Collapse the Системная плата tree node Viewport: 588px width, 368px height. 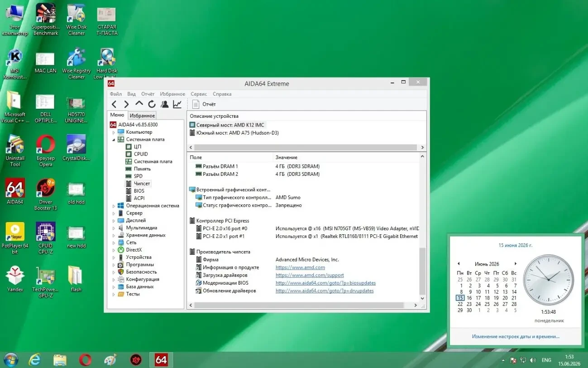point(114,140)
